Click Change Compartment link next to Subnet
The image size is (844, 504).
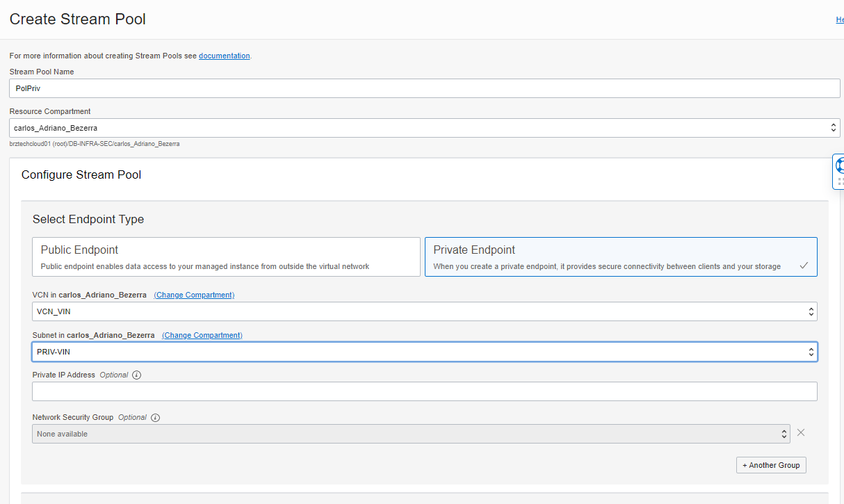(x=202, y=335)
